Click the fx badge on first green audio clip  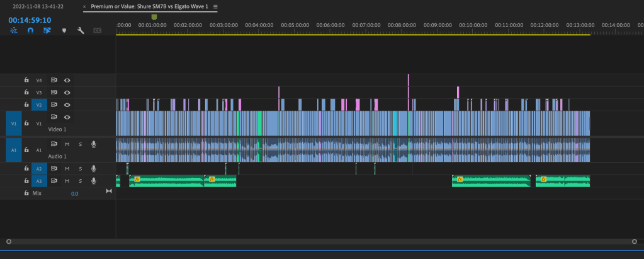pyautogui.click(x=137, y=179)
